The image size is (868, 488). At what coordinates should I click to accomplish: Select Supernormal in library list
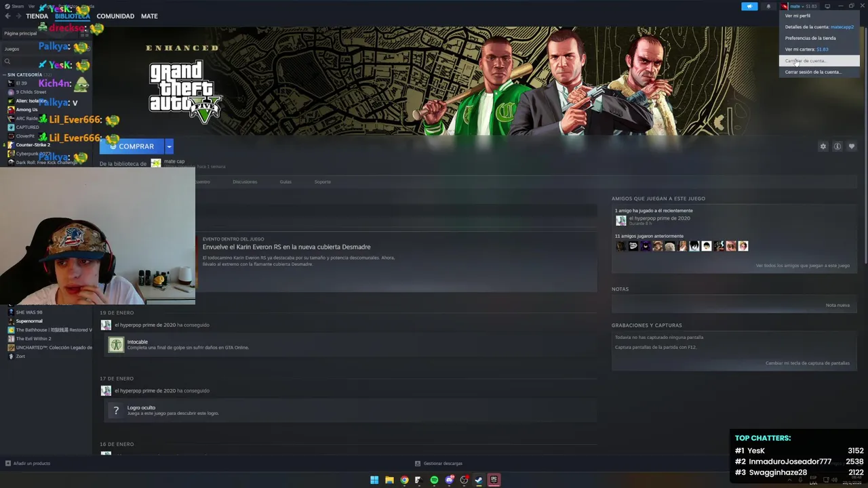tap(29, 321)
